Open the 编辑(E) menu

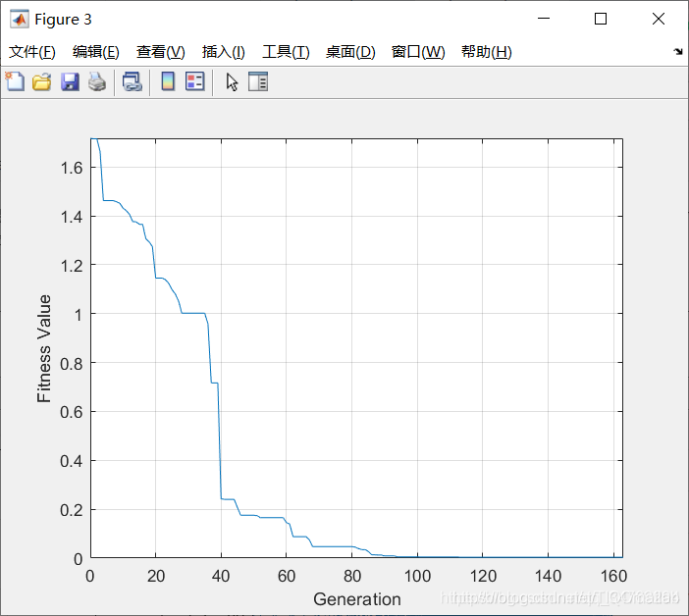(x=96, y=52)
